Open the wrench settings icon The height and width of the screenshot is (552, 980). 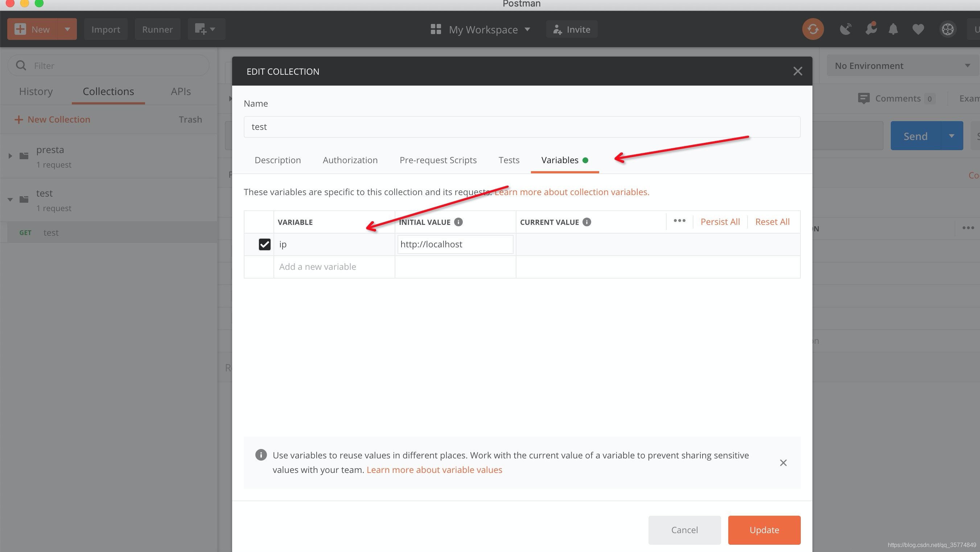[x=870, y=29]
